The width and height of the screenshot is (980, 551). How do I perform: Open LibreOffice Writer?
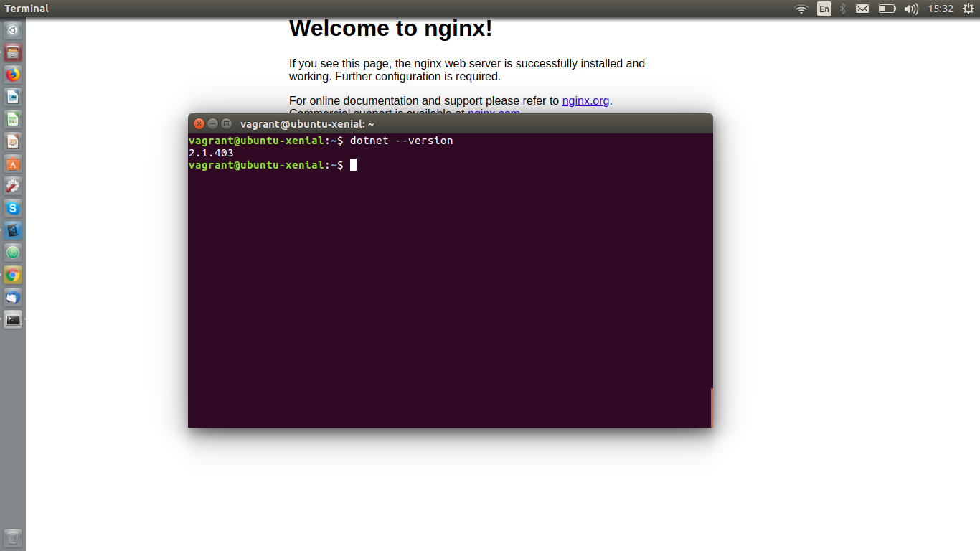click(x=12, y=97)
